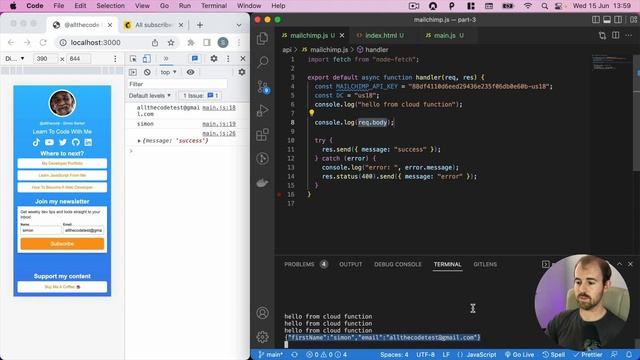Viewport: 640px width, 360px height.
Task: Toggle the panel layout icon in title bar
Action: (607, 20)
